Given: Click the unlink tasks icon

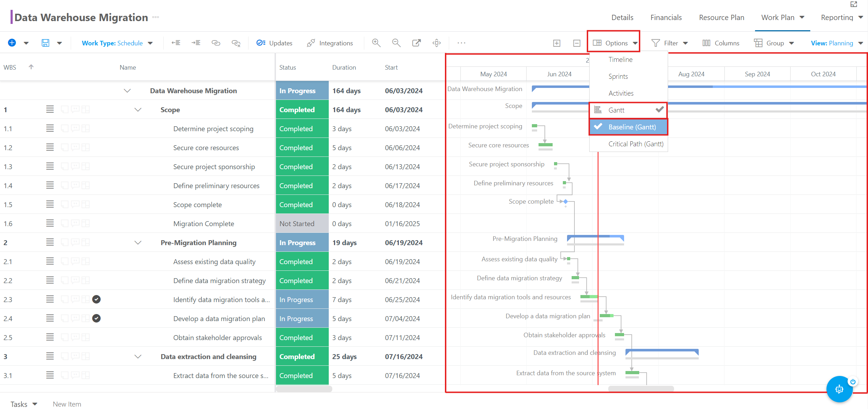Looking at the screenshot, I should [236, 43].
